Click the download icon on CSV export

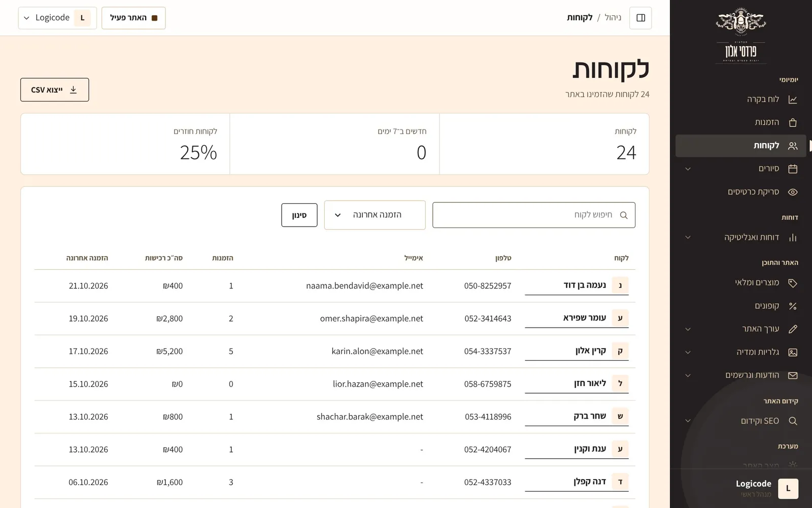tap(73, 89)
